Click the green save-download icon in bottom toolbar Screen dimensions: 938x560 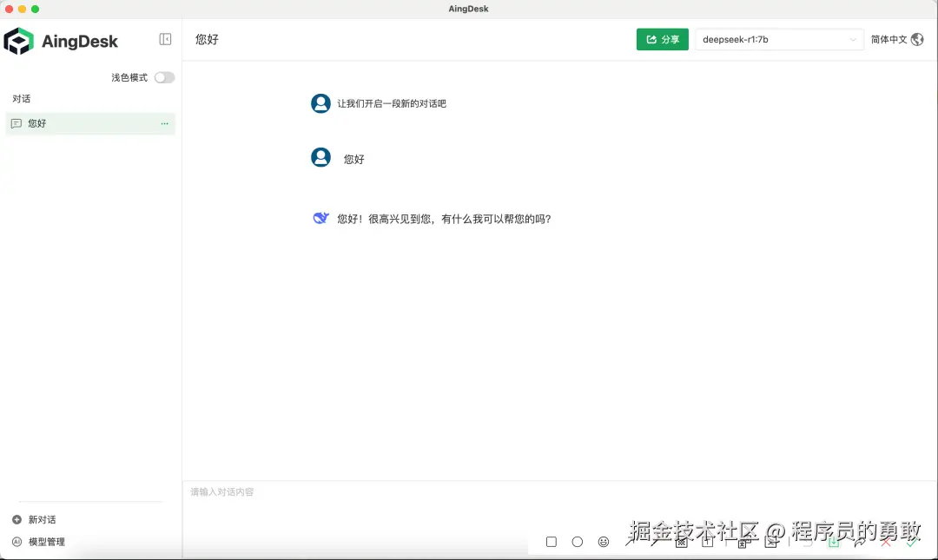834,542
